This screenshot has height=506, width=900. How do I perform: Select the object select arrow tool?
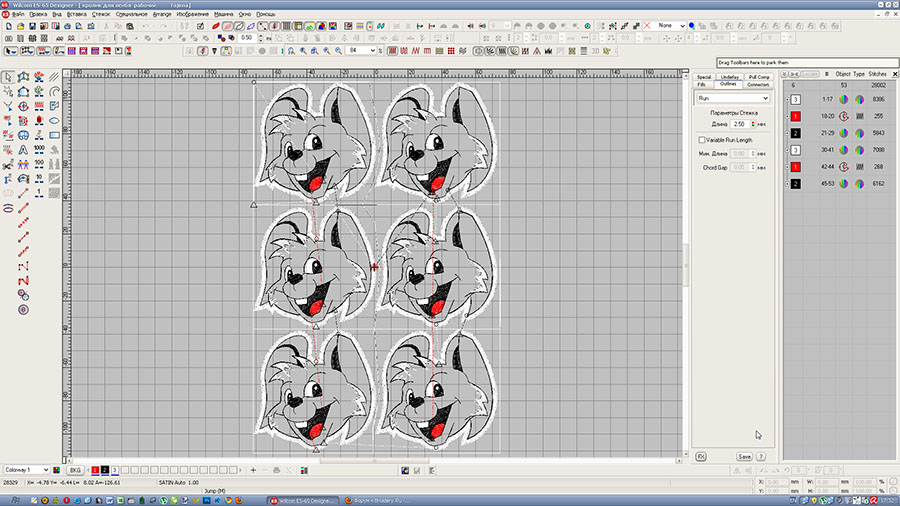[8, 76]
